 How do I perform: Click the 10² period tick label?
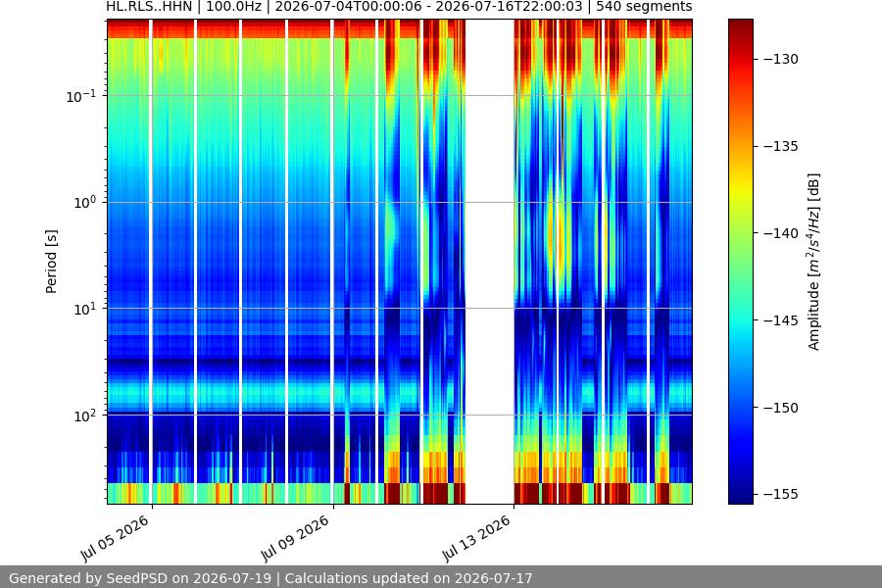pyautogui.click(x=84, y=416)
